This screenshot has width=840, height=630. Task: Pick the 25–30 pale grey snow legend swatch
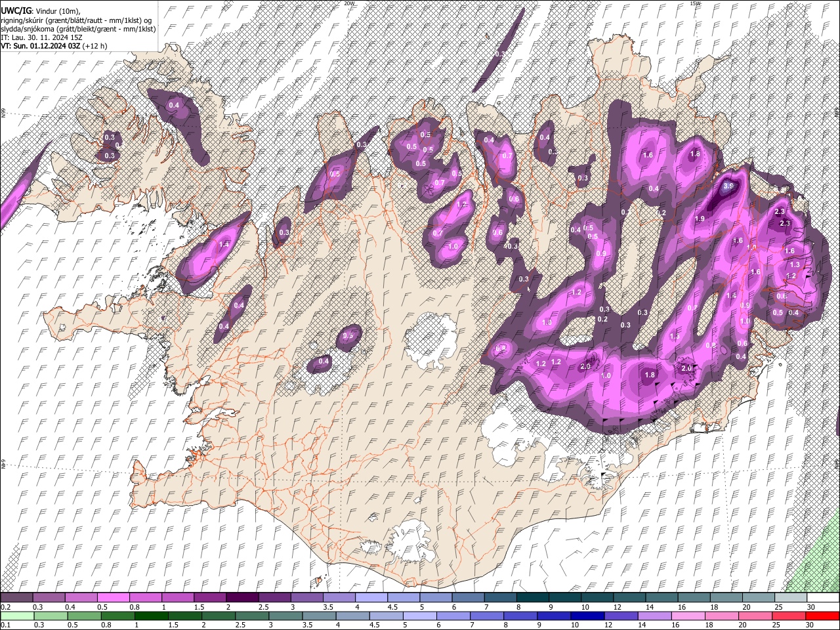(x=791, y=597)
